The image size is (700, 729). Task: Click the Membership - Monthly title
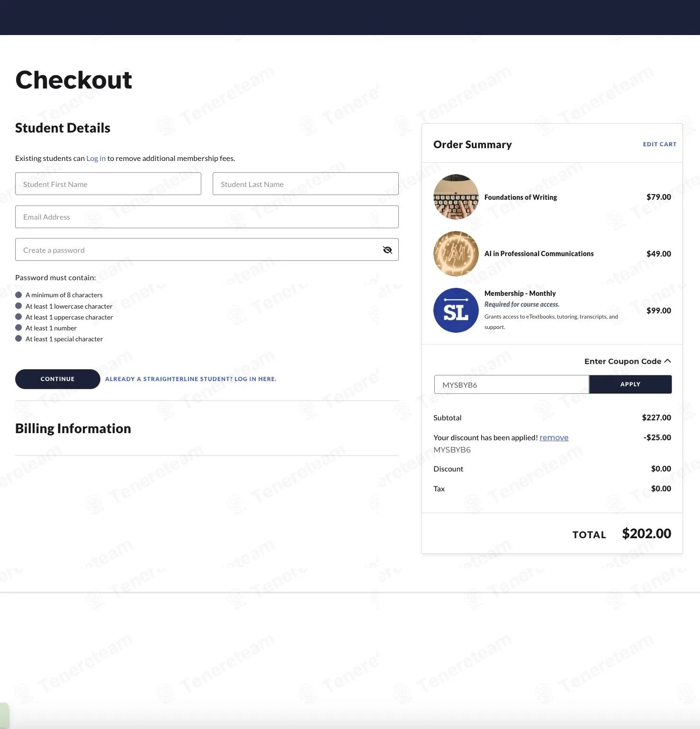pos(520,293)
